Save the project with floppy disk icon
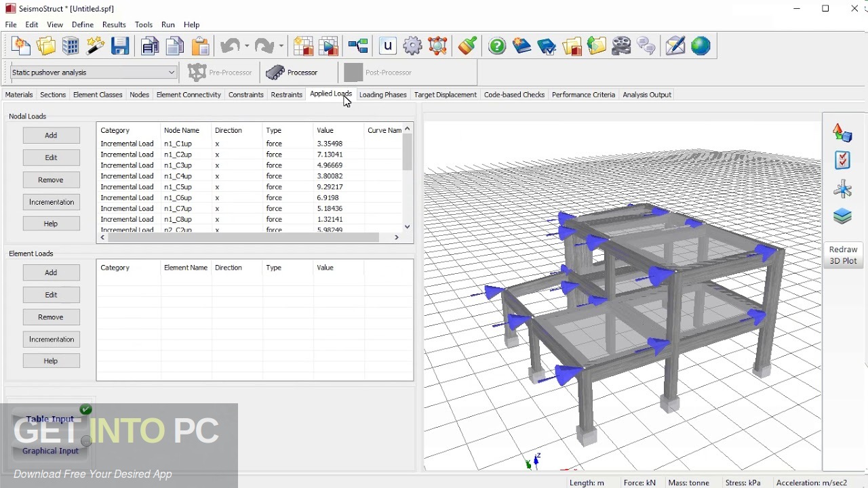Image resolution: width=868 pixels, height=488 pixels. point(120,46)
